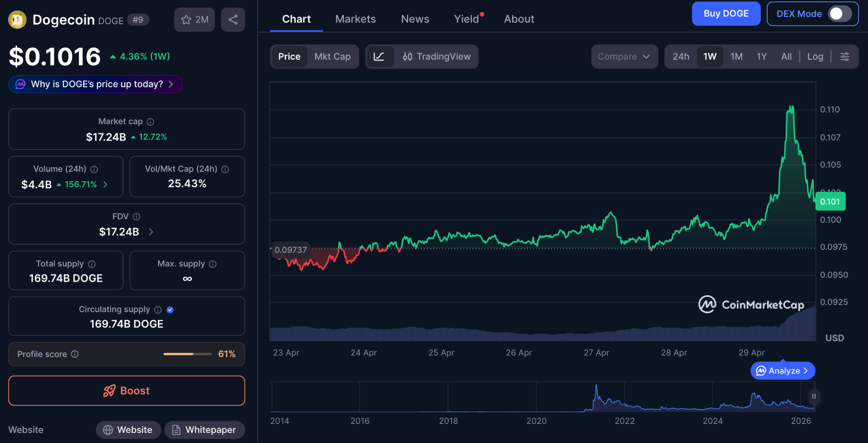Switch to the Markets tab
Viewport: 868px width, 443px height.
355,19
